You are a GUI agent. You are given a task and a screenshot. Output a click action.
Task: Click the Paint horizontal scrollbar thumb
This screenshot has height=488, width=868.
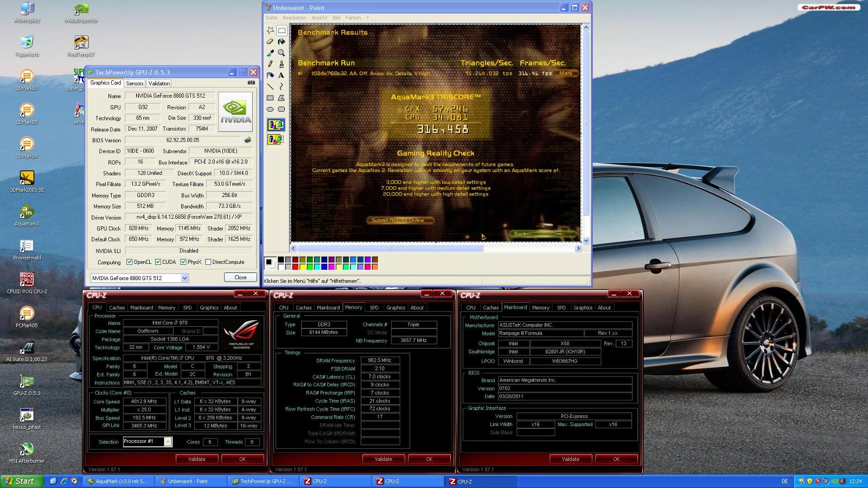point(390,249)
